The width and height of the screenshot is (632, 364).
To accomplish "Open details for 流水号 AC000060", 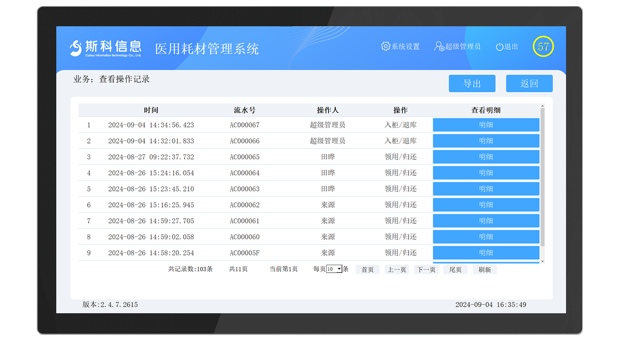I will point(486,237).
